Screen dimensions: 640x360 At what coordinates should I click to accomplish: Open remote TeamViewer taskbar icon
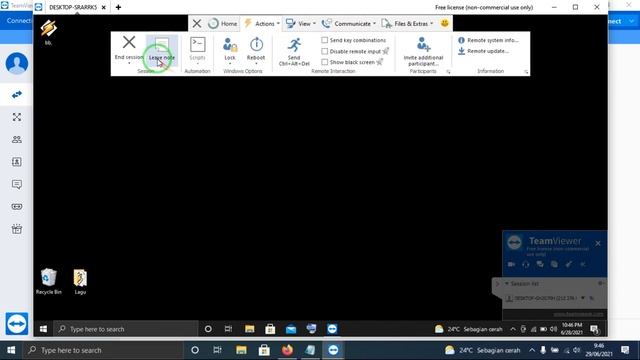332,329
